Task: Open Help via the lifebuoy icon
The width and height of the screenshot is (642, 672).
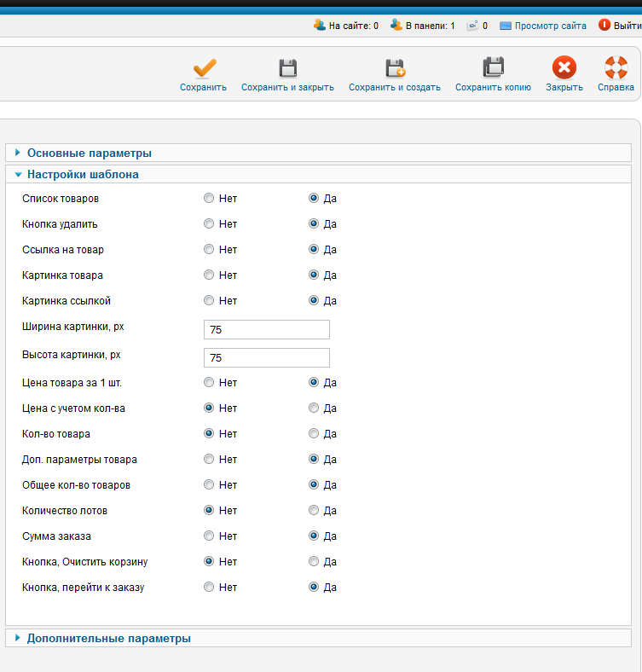Action: point(615,68)
